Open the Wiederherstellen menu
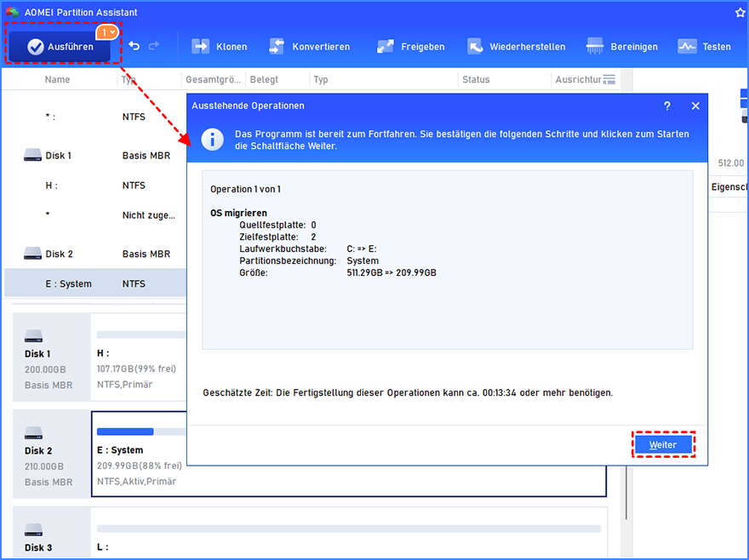 coord(517,47)
